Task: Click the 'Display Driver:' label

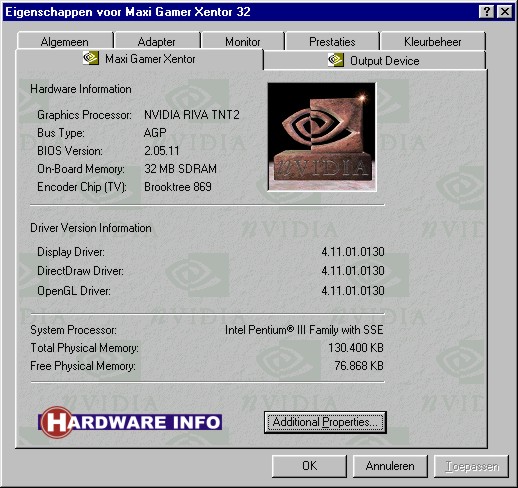Action: click(x=71, y=252)
